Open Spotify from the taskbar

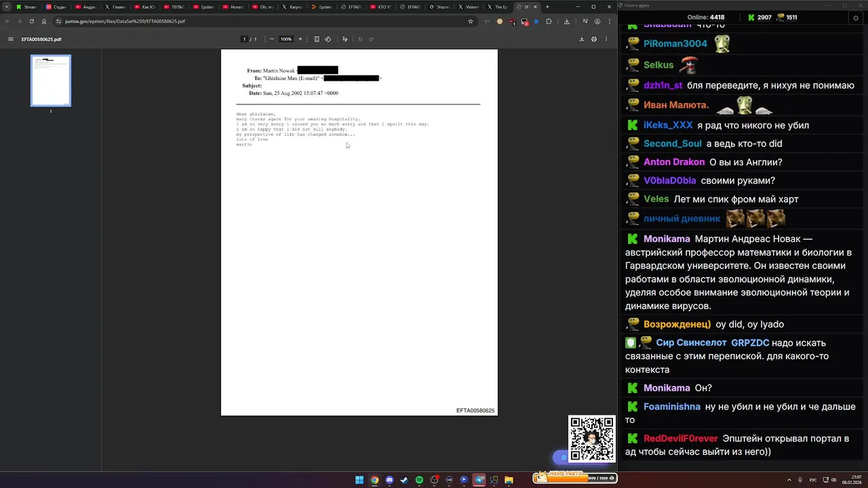click(x=419, y=480)
